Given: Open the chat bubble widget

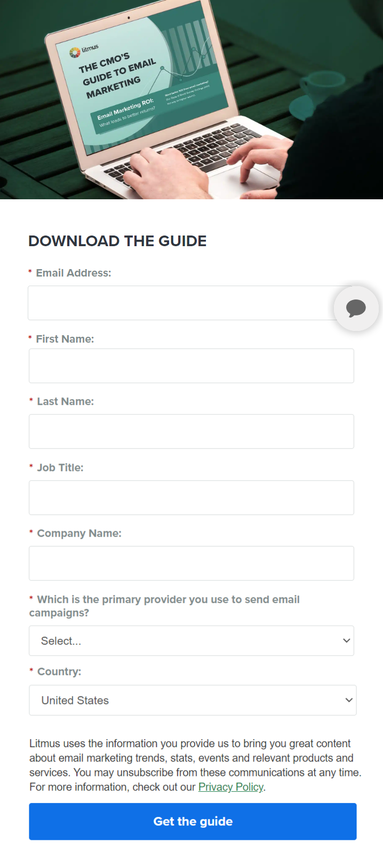Looking at the screenshot, I should (356, 308).
